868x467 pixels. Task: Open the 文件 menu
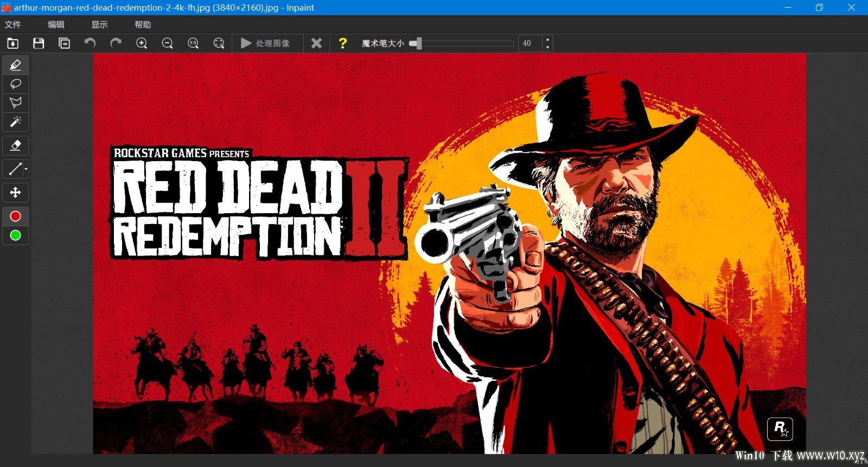12,24
